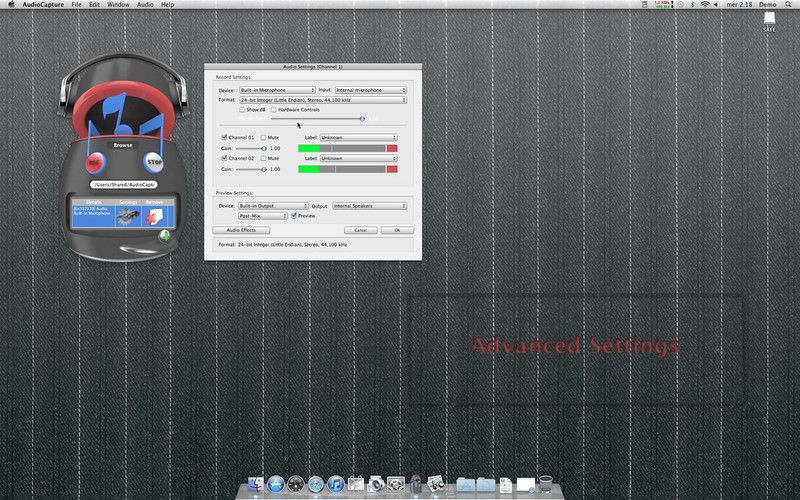
Task: Open the Wi-Fi status menu
Action: 705,4
